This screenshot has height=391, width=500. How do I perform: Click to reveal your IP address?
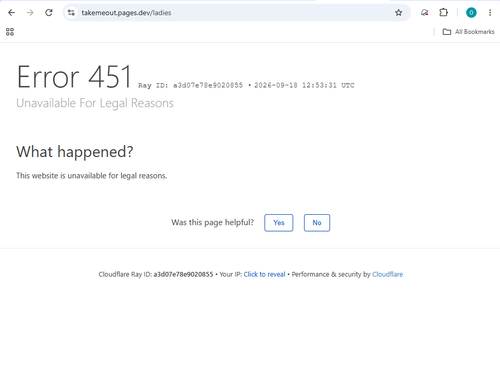264,274
